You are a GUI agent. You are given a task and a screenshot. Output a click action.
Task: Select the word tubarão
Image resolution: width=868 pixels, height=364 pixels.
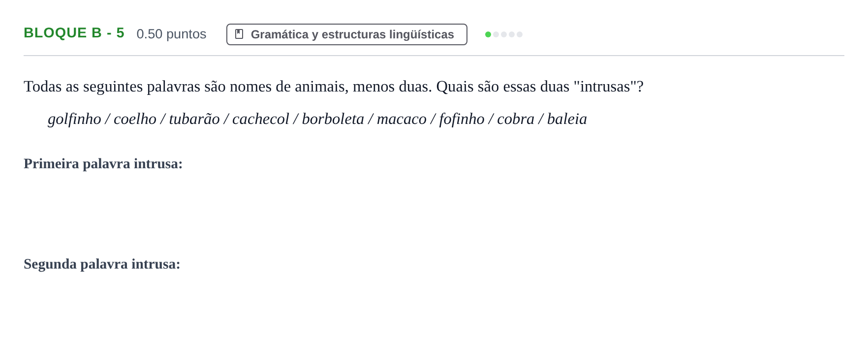(x=194, y=119)
